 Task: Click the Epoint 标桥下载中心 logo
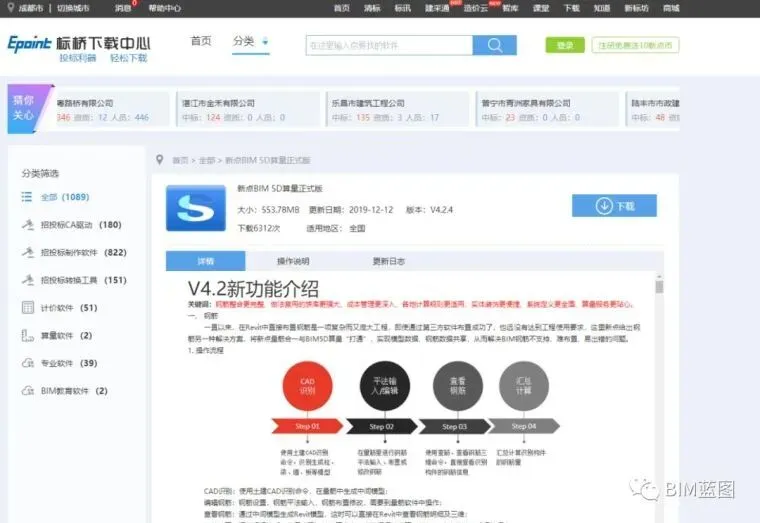(79, 48)
